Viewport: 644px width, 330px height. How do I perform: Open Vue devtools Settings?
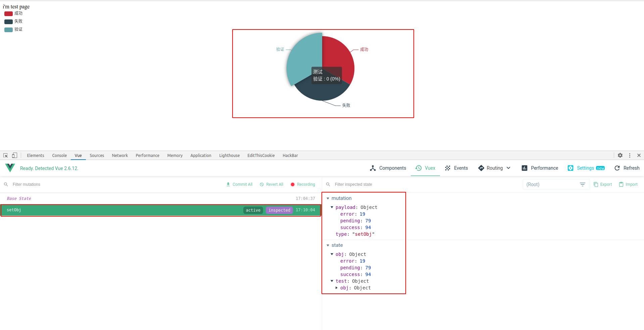[586, 168]
